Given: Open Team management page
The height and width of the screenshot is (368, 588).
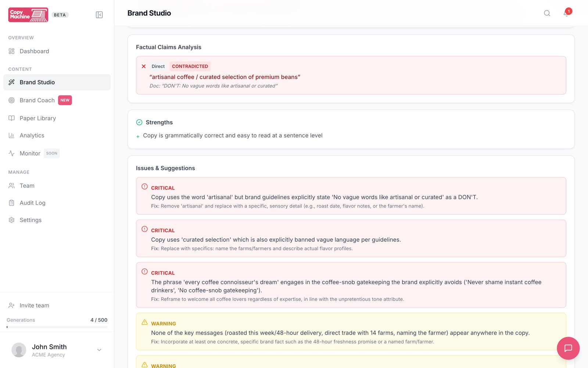Looking at the screenshot, I should tap(57, 185).
